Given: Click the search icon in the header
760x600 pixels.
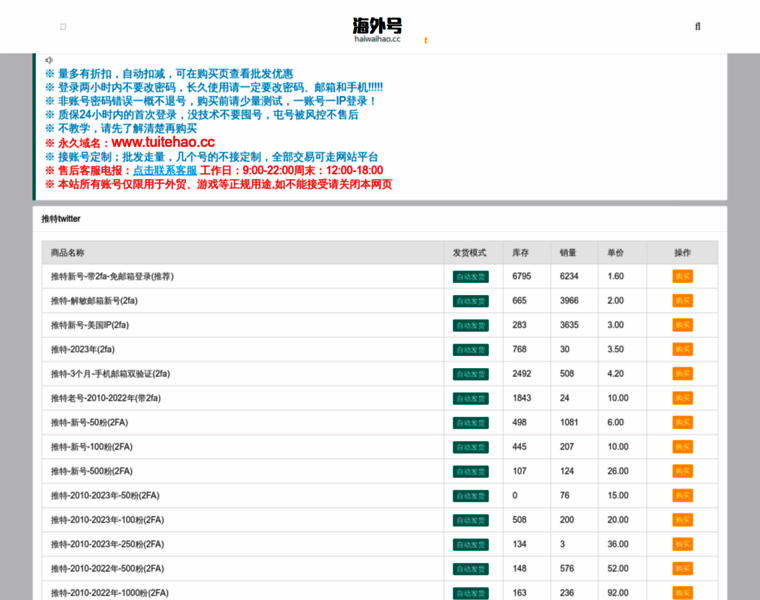Looking at the screenshot, I should pos(697,27).
